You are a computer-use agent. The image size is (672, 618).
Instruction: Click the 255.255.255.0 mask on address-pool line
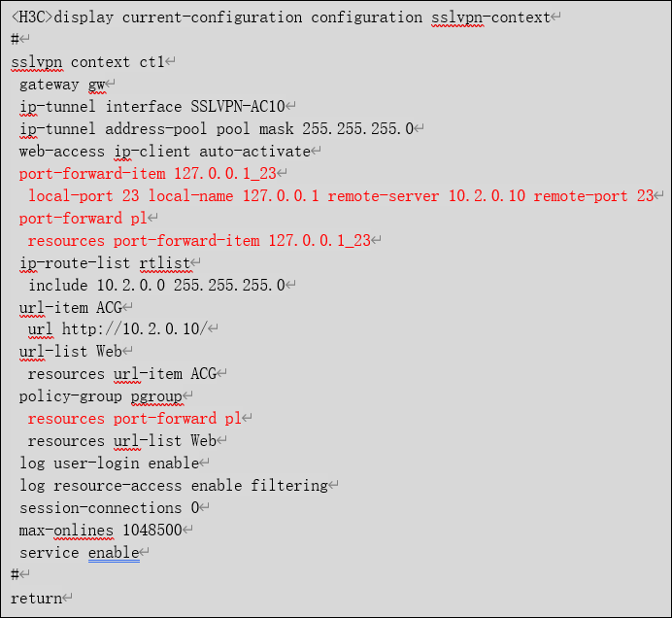[x=357, y=129]
